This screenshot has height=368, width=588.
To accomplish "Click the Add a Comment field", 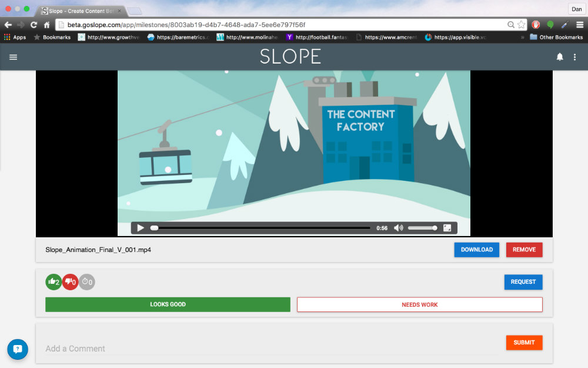I will 176,349.
